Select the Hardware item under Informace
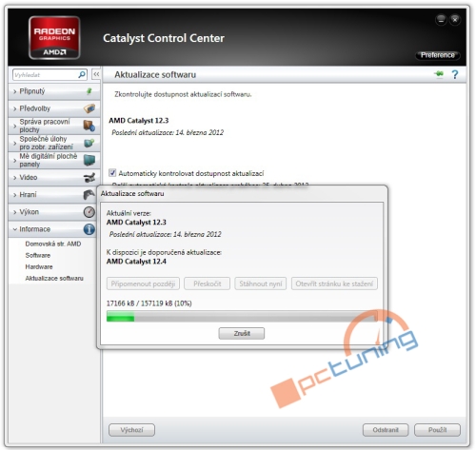The width and height of the screenshot is (476, 450). (39, 266)
